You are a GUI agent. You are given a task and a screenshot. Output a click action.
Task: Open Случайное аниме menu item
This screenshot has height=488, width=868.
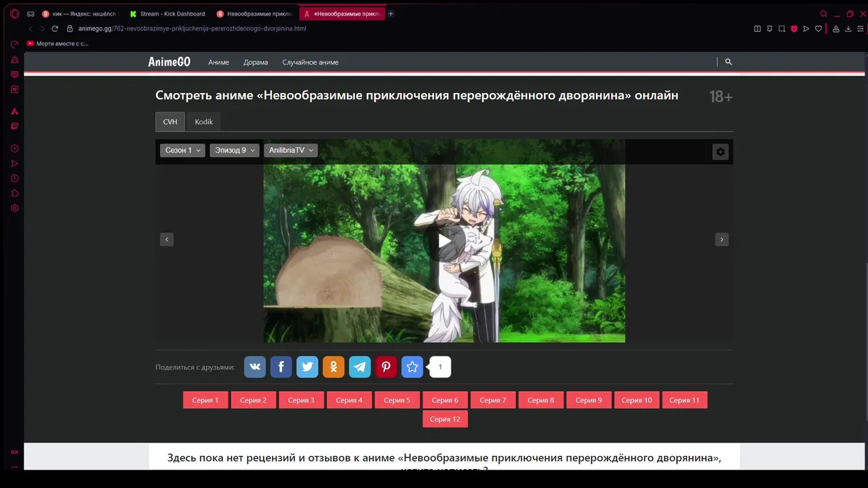[x=311, y=62]
